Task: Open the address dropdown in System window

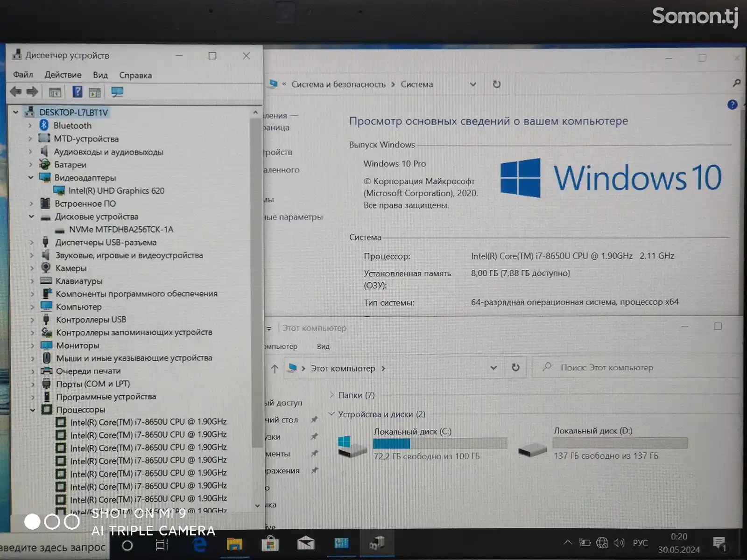Action: click(x=473, y=84)
